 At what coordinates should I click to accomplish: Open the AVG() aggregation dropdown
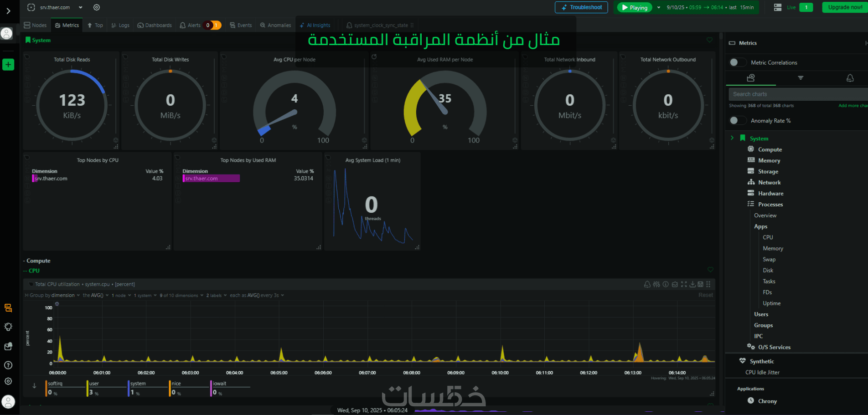[x=96, y=295]
